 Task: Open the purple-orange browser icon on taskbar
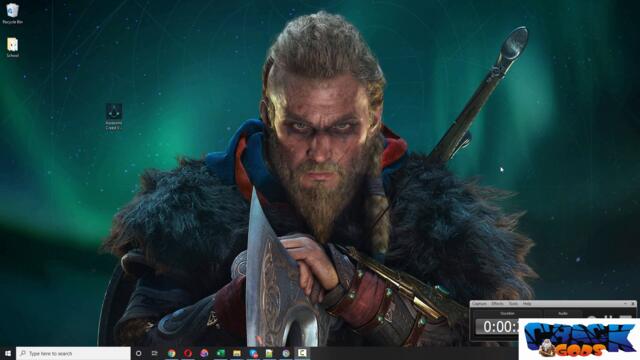coord(204,353)
